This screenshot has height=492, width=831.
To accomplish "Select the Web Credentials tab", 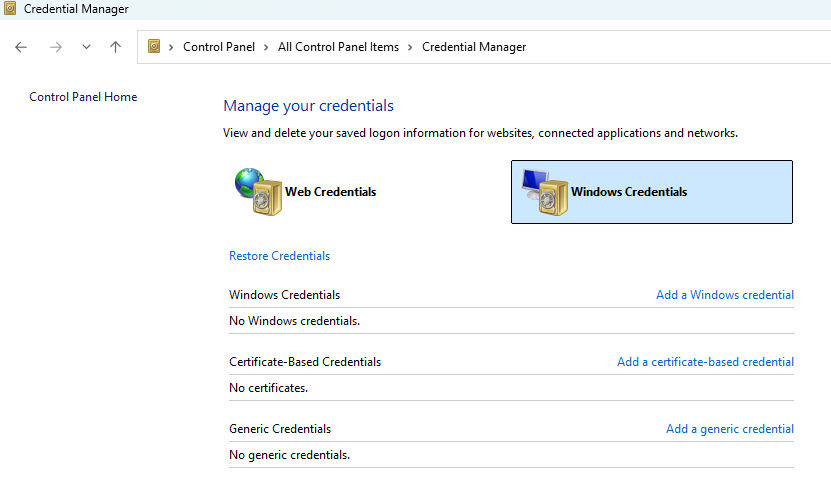I will coord(306,191).
